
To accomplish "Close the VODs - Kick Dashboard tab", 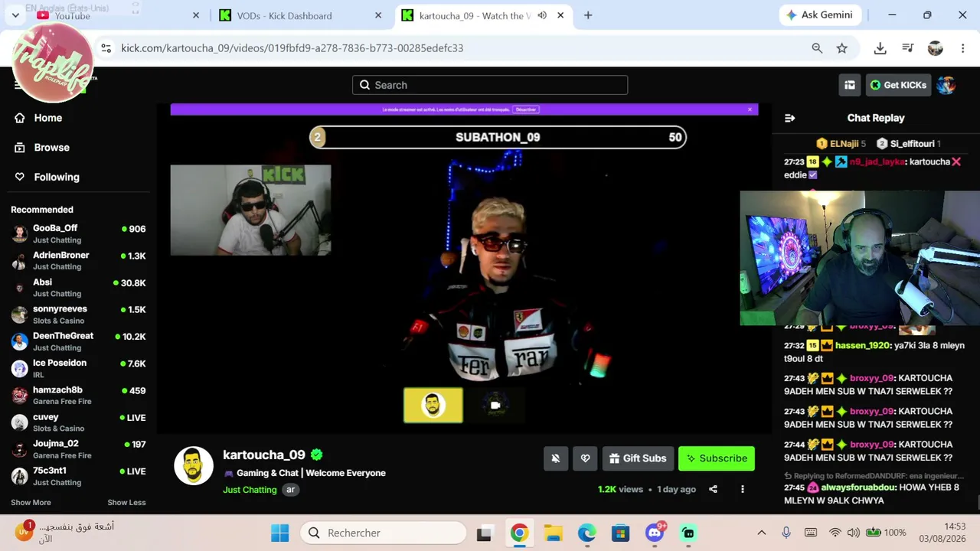I will point(378,15).
